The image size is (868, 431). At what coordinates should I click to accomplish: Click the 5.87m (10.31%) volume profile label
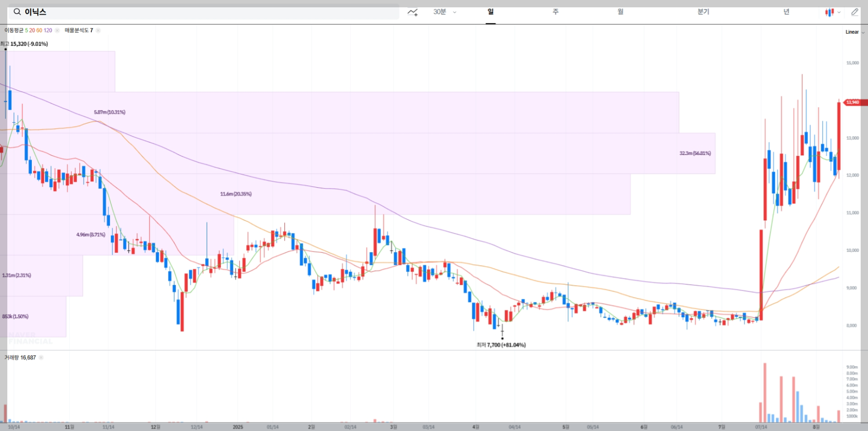point(109,112)
